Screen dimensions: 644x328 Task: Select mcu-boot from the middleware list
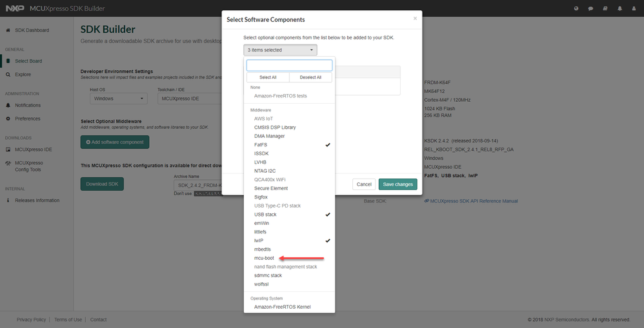[265, 258]
